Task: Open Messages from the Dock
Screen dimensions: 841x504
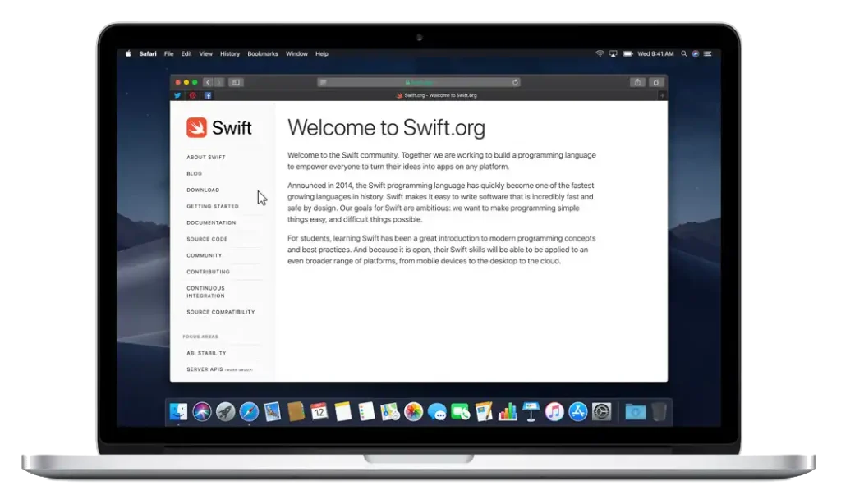Action: (435, 411)
